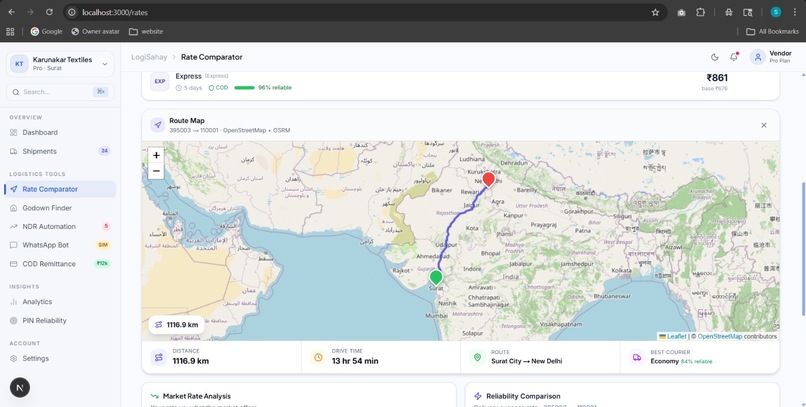Open Analytics in the sidebar

[x=60, y=302]
